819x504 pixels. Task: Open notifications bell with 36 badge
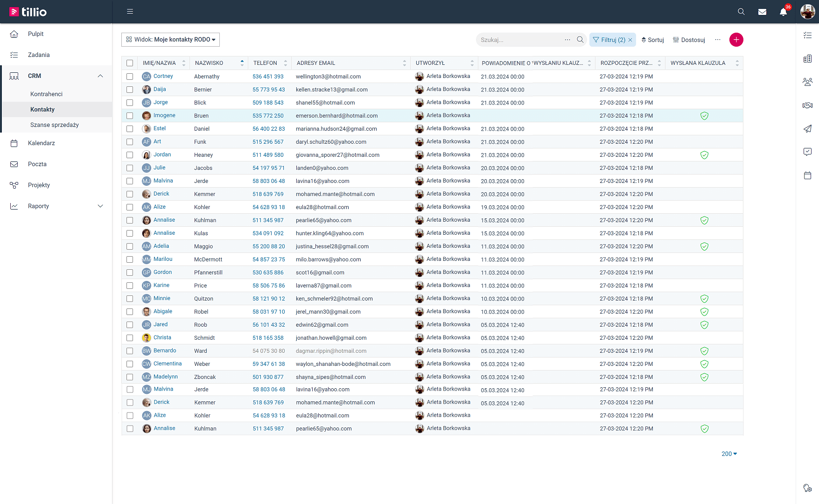pyautogui.click(x=784, y=12)
